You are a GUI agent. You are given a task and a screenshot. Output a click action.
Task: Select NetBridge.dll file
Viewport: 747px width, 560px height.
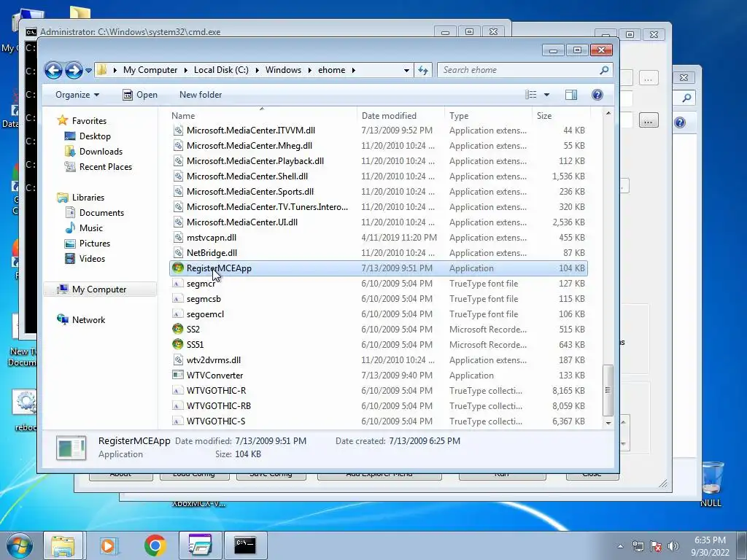pos(212,253)
